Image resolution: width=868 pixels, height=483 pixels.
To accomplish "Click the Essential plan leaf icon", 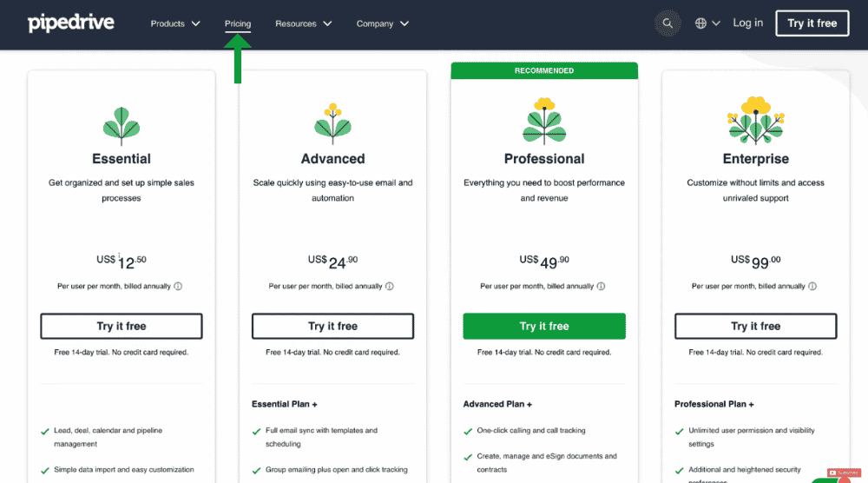I will [122, 126].
